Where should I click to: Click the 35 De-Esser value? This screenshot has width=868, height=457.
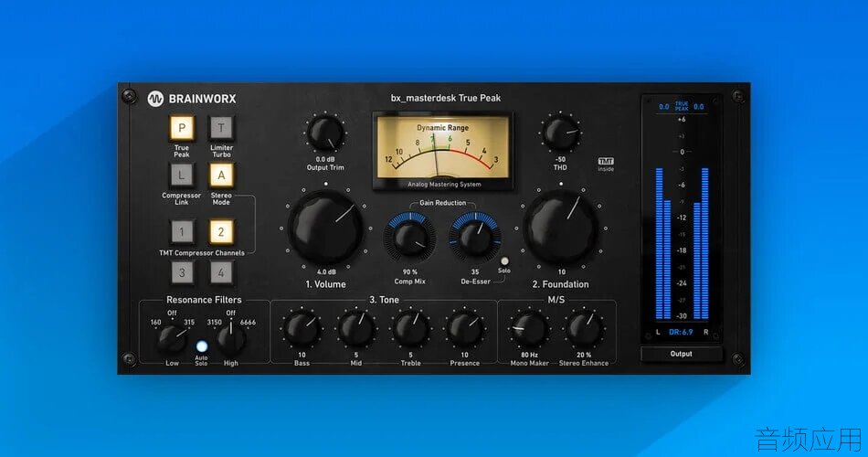pos(475,272)
